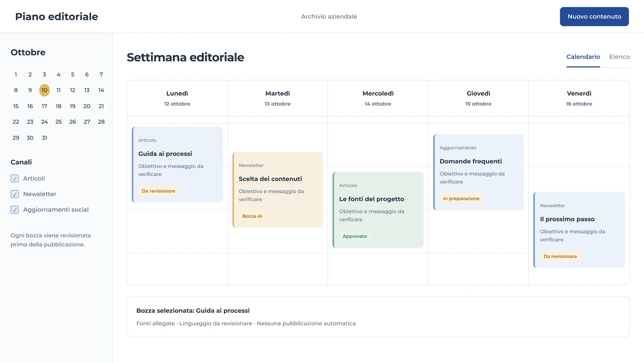The height and width of the screenshot is (362, 644).
Task: Click Da revisionare badge on Il prossimo passo
Action: click(560, 256)
